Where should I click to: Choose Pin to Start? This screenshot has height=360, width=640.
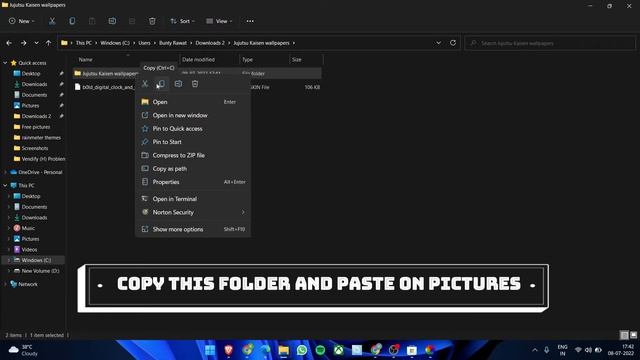coord(193,142)
